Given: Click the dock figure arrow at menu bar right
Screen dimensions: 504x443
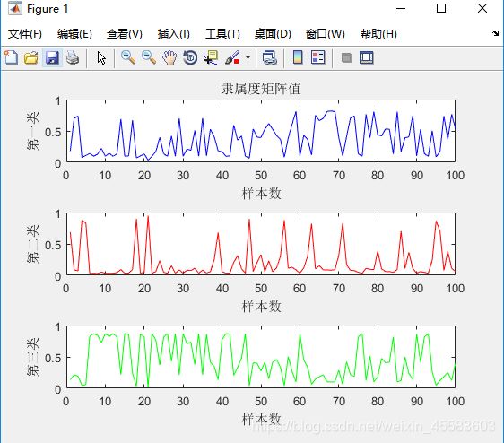Looking at the screenshot, I should (495, 33).
